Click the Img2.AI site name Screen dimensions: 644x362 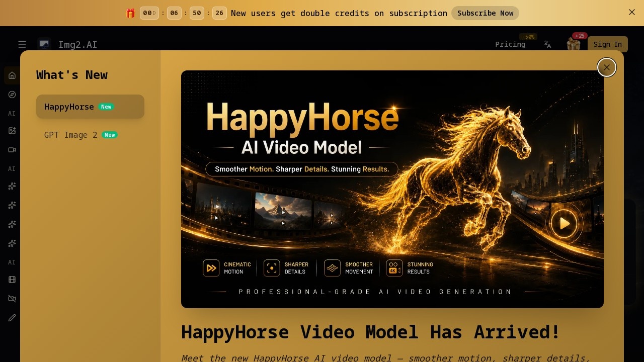pyautogui.click(x=78, y=44)
